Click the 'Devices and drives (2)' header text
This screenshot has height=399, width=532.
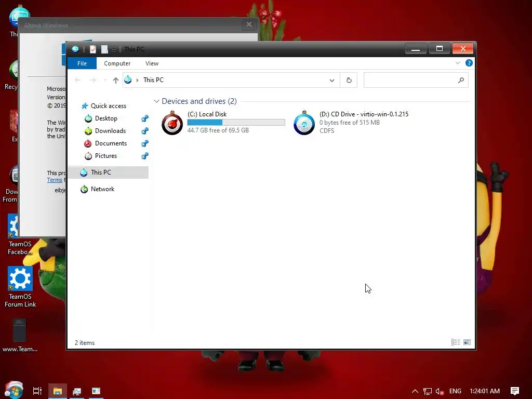point(199,101)
